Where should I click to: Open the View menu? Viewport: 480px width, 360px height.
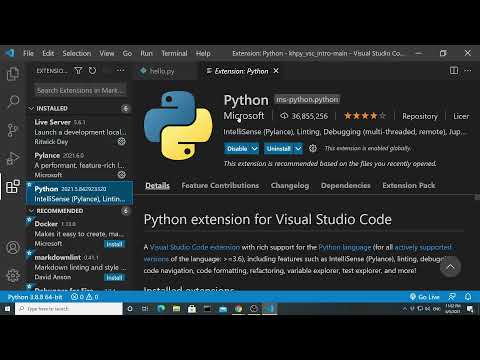(x=107, y=53)
